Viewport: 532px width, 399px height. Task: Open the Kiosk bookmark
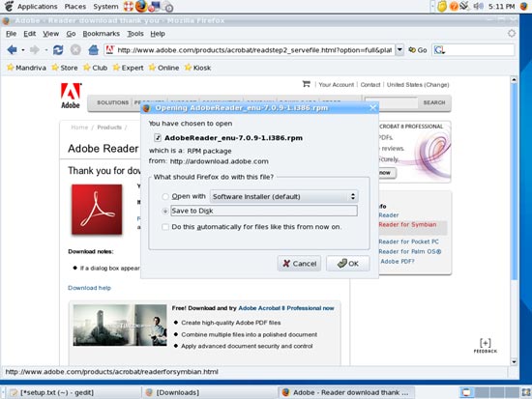tap(197, 68)
